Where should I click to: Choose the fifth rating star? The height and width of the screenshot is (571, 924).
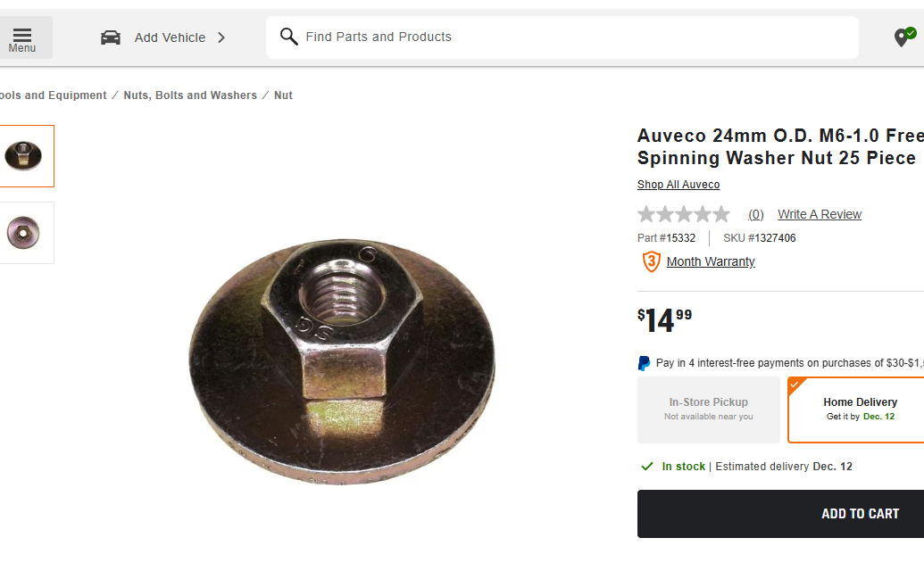pos(723,213)
